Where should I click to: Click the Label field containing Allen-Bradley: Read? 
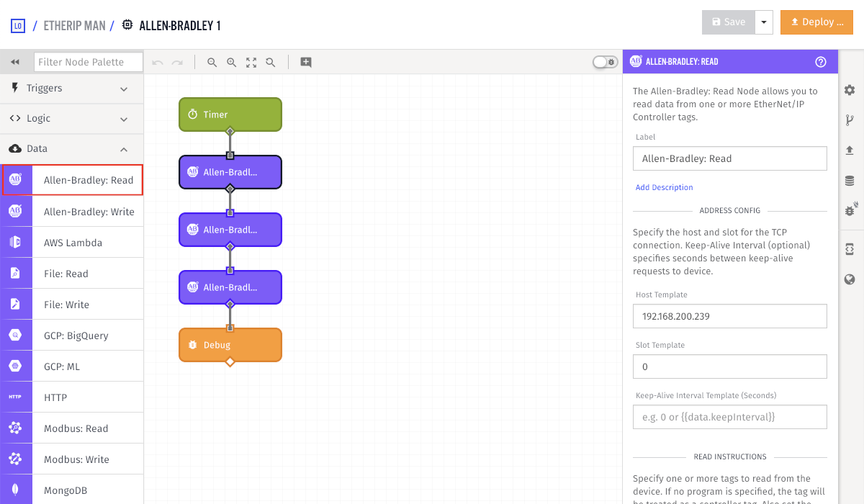pos(730,158)
